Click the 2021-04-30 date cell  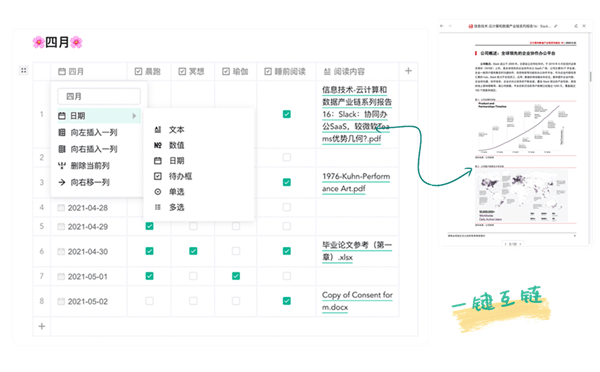[88, 251]
